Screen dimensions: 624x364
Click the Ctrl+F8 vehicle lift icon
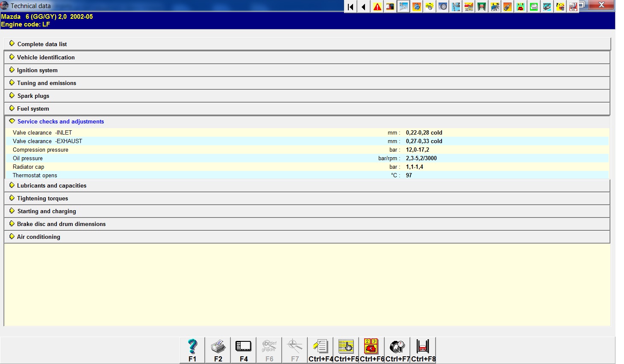click(x=423, y=350)
